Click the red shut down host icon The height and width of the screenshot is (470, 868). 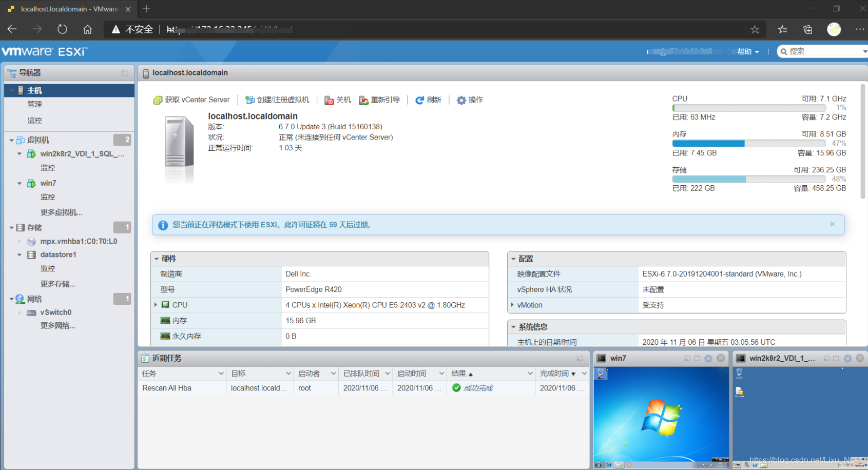(329, 100)
